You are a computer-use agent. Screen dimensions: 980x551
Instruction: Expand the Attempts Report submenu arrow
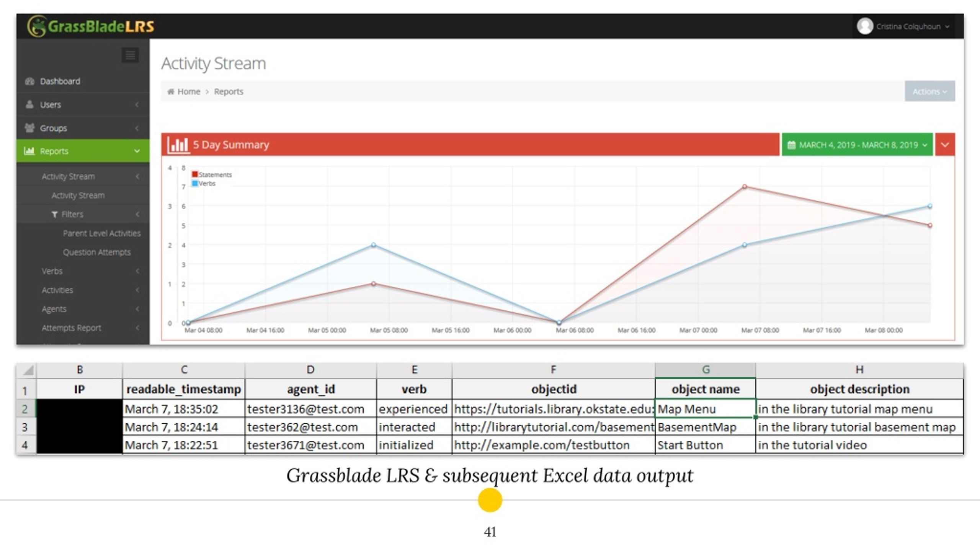[137, 328]
